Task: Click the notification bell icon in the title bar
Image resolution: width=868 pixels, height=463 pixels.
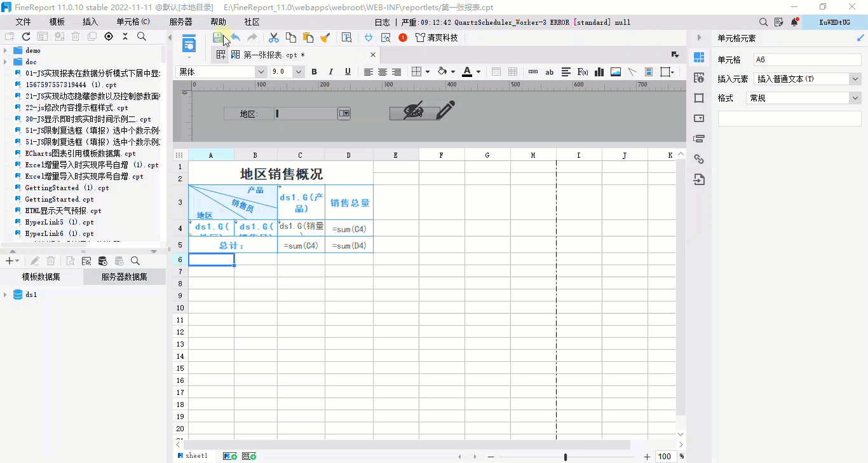Action: [x=794, y=22]
